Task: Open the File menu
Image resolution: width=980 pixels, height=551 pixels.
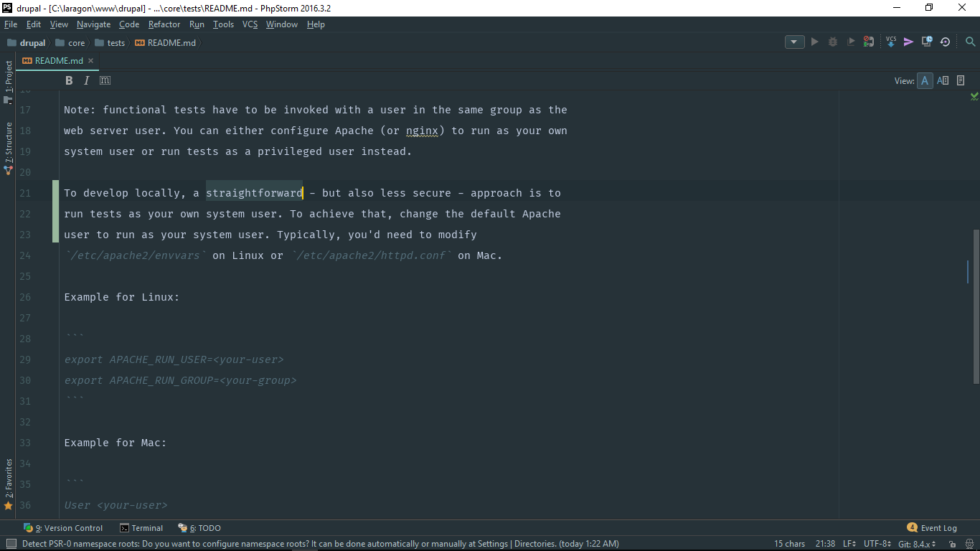Action: tap(10, 24)
